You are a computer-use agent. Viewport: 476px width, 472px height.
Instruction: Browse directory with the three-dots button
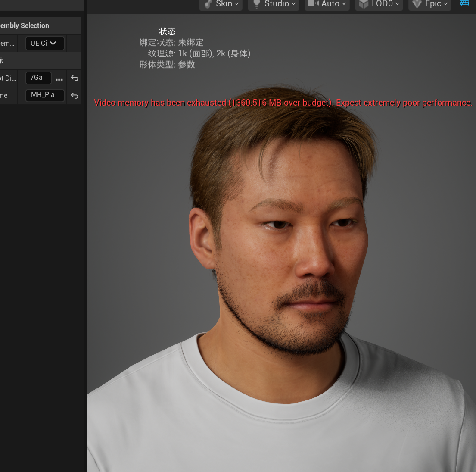point(59,80)
